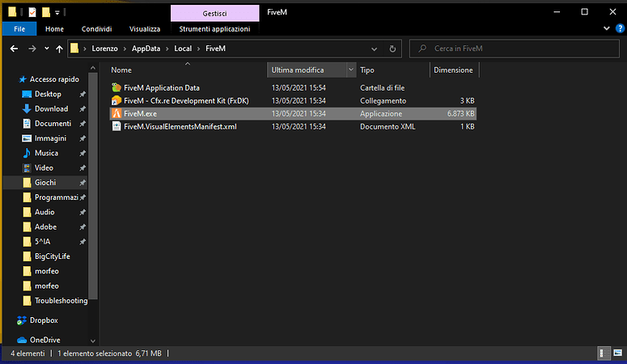627x364 pixels.
Task: Click the navigation pane scroll-up arrow
Action: [x=93, y=68]
